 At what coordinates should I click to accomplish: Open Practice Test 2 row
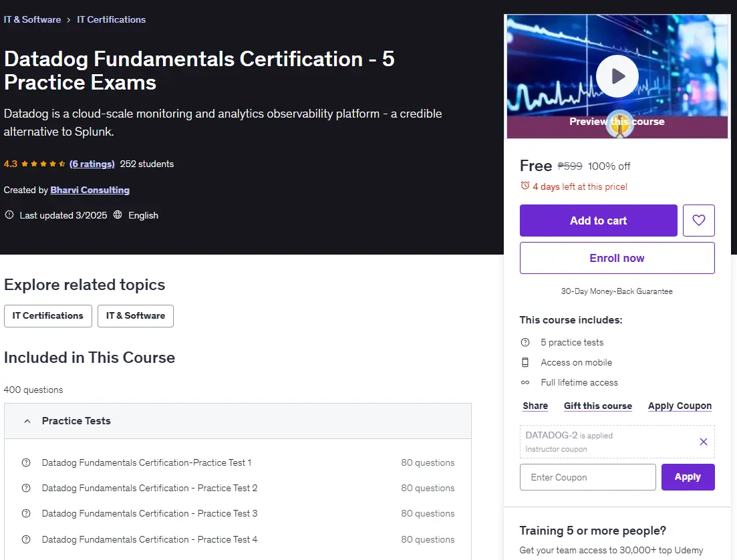coord(238,488)
